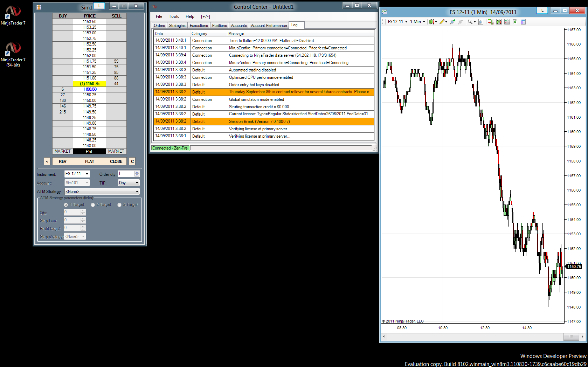Open the Account Sim101 dropdown
This screenshot has height=367, width=588.
77,183
